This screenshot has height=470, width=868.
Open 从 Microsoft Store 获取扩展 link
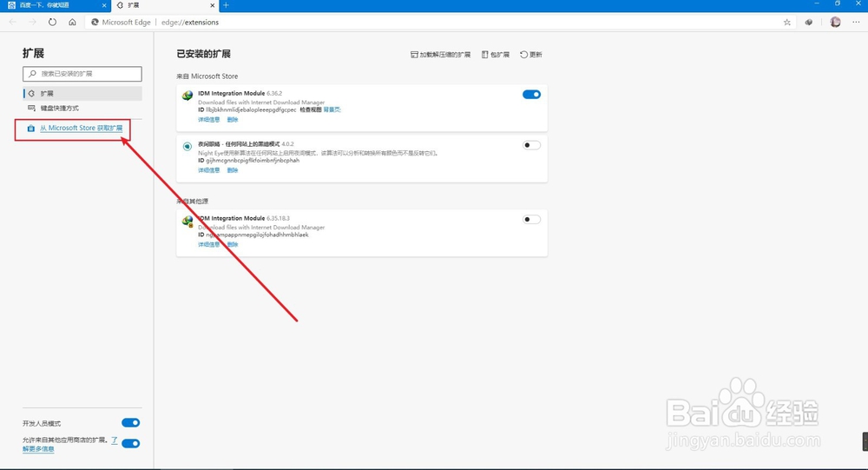81,128
